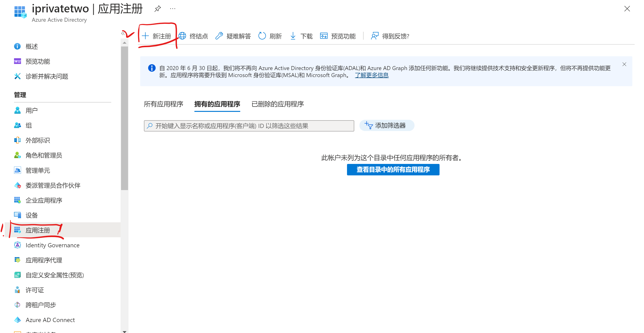This screenshot has height=333, width=644.
Task: Click the Identity Governance icon
Action: (x=18, y=245)
